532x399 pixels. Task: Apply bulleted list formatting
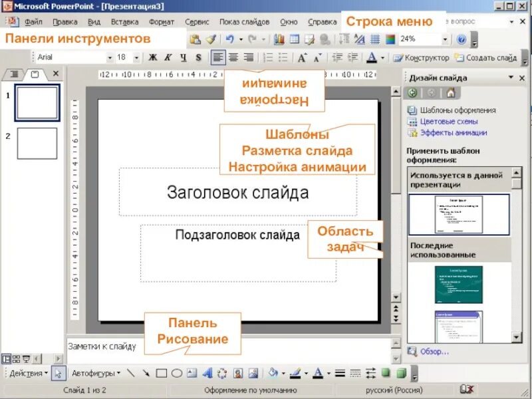(283, 58)
